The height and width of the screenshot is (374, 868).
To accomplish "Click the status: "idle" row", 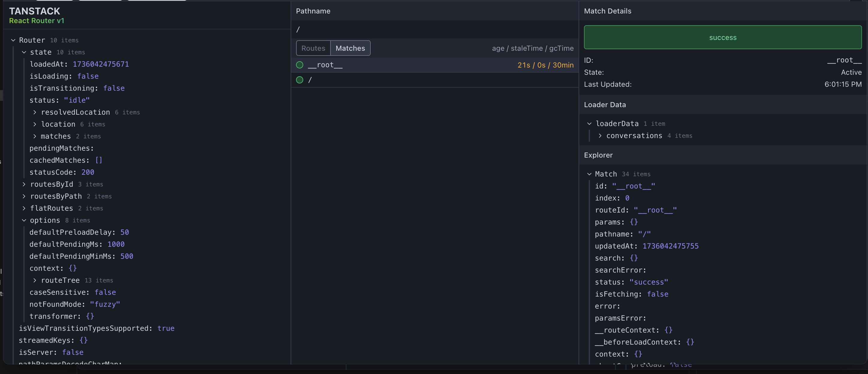I will [x=60, y=101].
